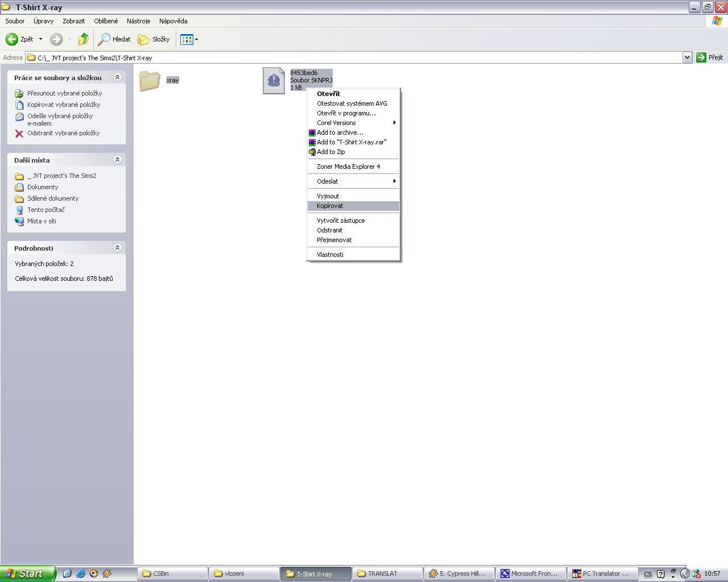Click the Up folder icon in toolbar
The image size is (728, 582).
point(84,39)
